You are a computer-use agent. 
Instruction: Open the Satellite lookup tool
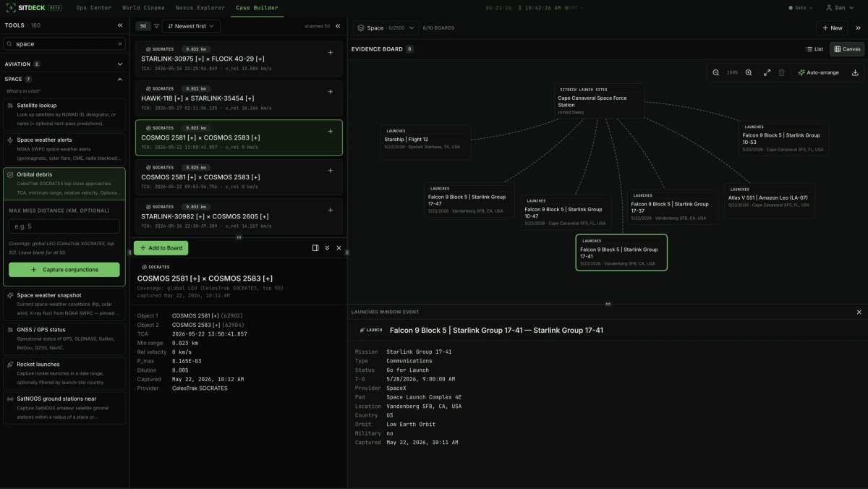pos(64,114)
